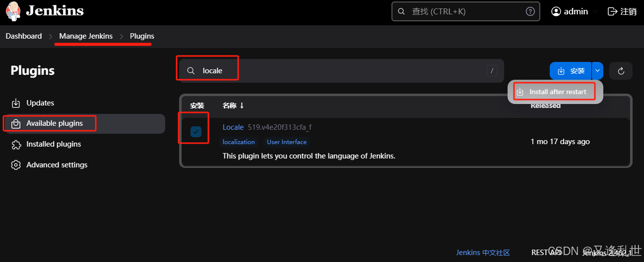Open the Jenkins 中文社区 footer link
Image resolution: width=644 pixels, height=262 pixels.
[483, 253]
